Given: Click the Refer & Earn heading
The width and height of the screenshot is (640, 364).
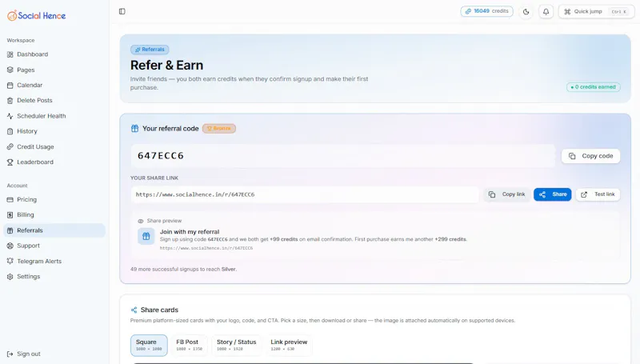Looking at the screenshot, I should click(166, 66).
